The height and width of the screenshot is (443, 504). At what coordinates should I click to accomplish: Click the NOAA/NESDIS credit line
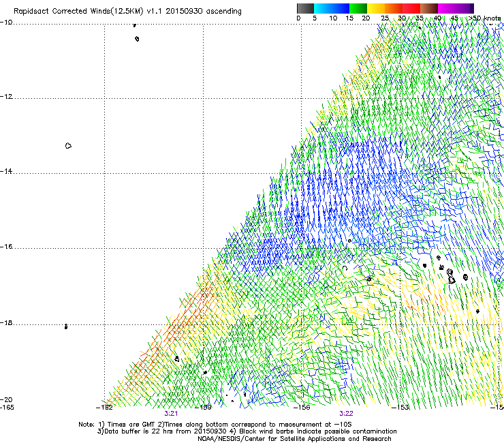point(294,439)
